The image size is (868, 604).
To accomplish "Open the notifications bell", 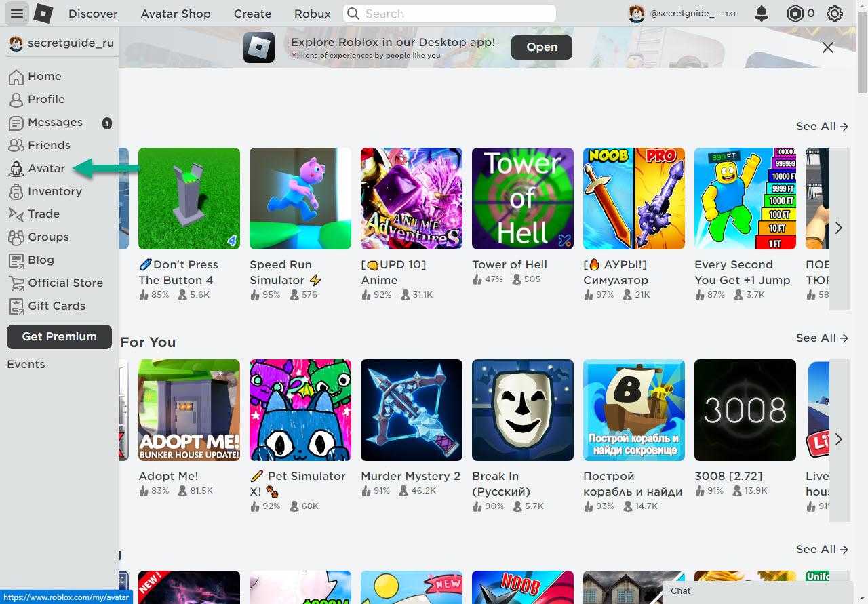I will (x=762, y=14).
